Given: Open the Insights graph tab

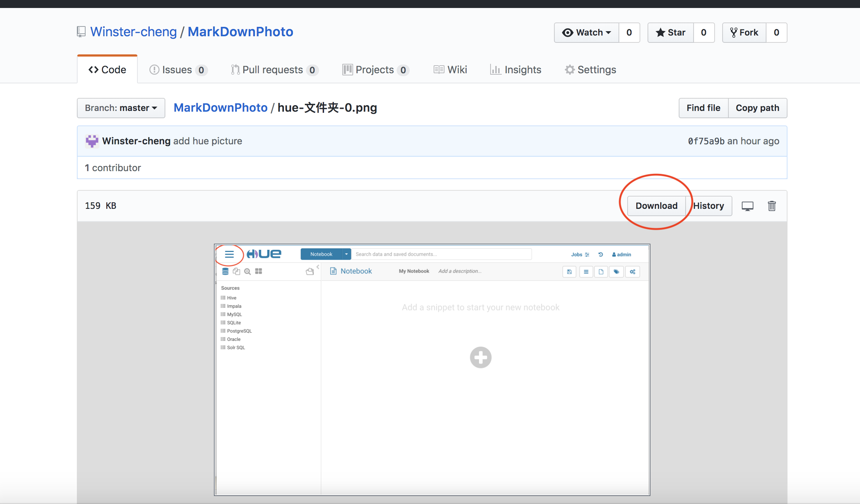Looking at the screenshot, I should pyautogui.click(x=515, y=70).
